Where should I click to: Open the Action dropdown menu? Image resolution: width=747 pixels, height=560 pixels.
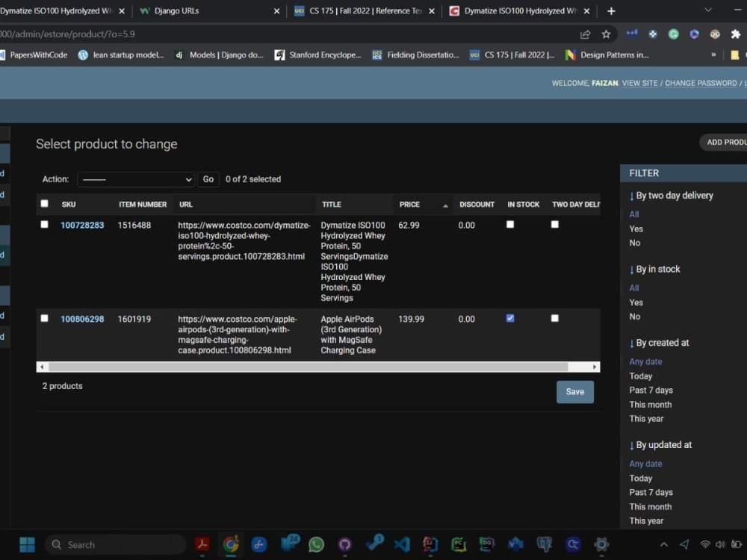pyautogui.click(x=135, y=179)
